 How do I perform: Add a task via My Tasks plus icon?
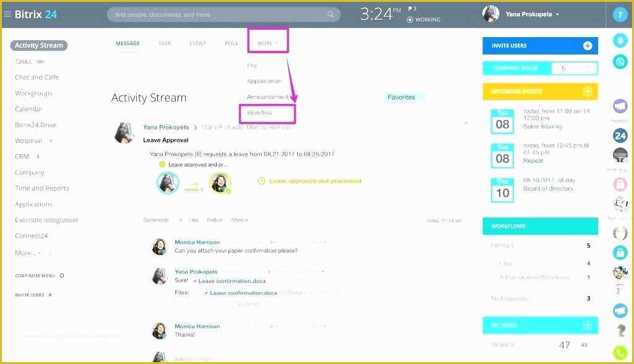(588, 325)
